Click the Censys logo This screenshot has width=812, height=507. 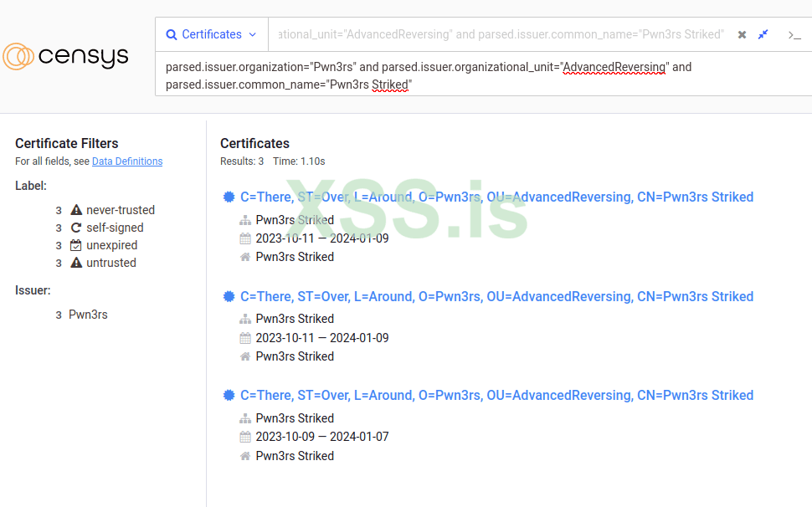pyautogui.click(x=66, y=56)
